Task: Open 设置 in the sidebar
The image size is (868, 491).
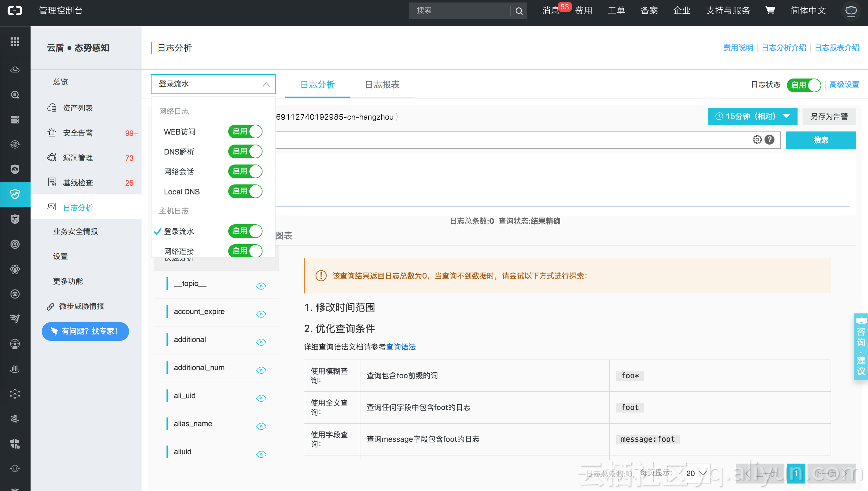Action: click(60, 256)
